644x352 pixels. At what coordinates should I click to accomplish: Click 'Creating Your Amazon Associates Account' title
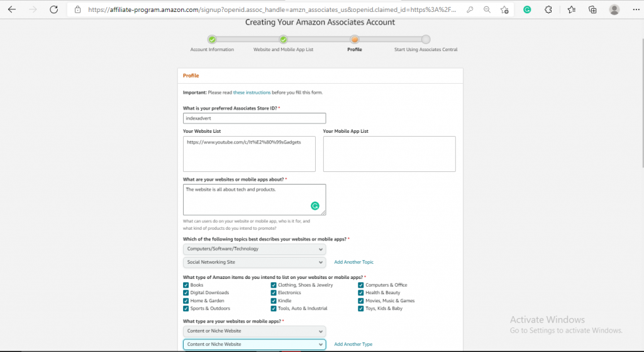click(x=320, y=22)
